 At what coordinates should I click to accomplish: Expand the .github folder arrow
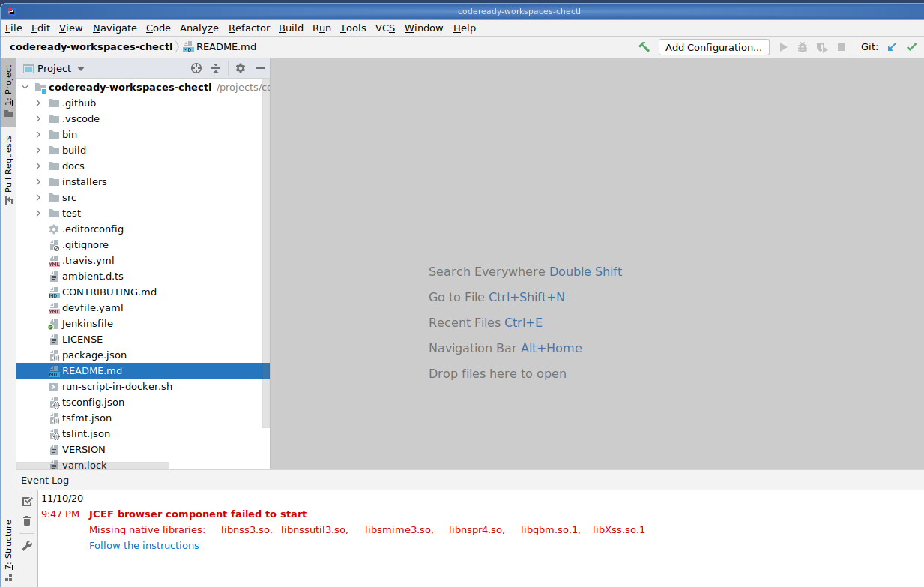tap(38, 103)
